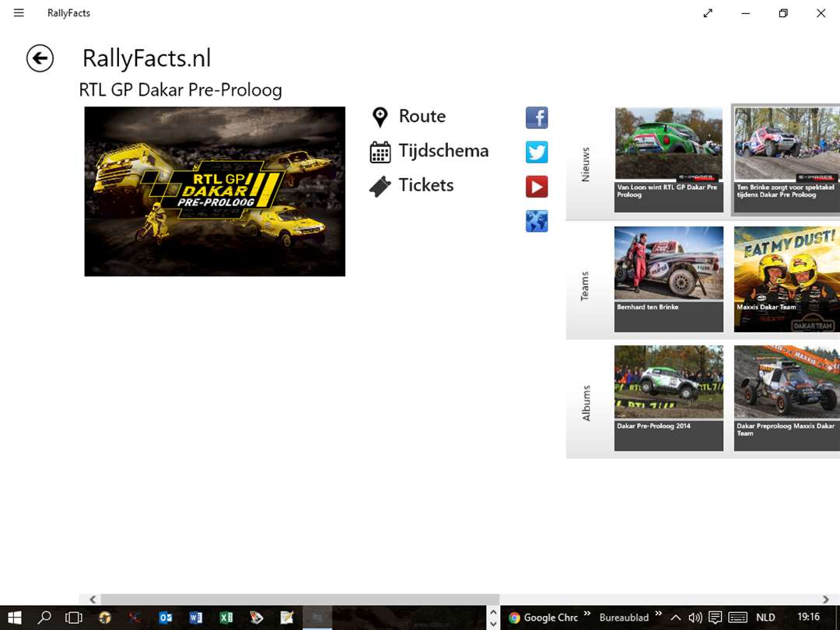Open the Facebook page icon

[x=537, y=118]
